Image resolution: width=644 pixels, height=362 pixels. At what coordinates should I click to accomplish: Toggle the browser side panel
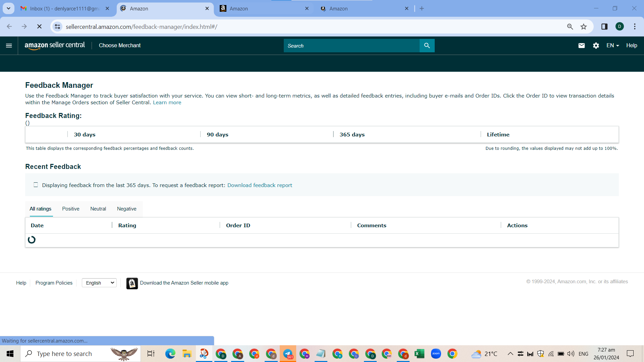tap(604, 26)
